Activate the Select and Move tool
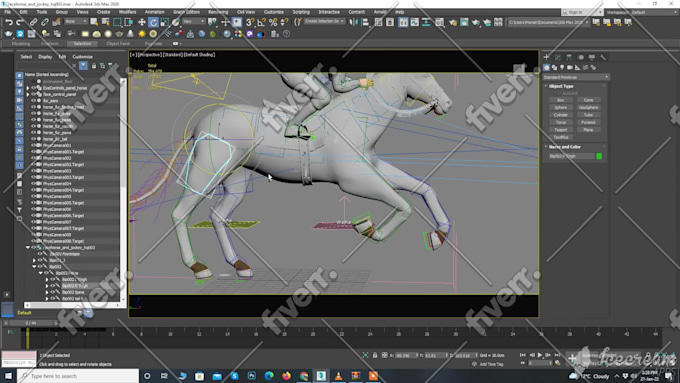Image resolution: width=680 pixels, height=383 pixels. (x=142, y=22)
